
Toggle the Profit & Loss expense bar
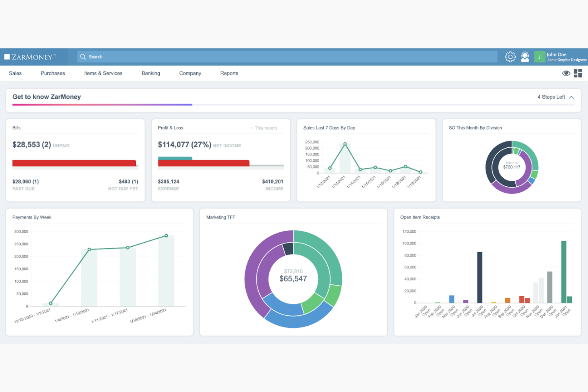click(x=204, y=163)
